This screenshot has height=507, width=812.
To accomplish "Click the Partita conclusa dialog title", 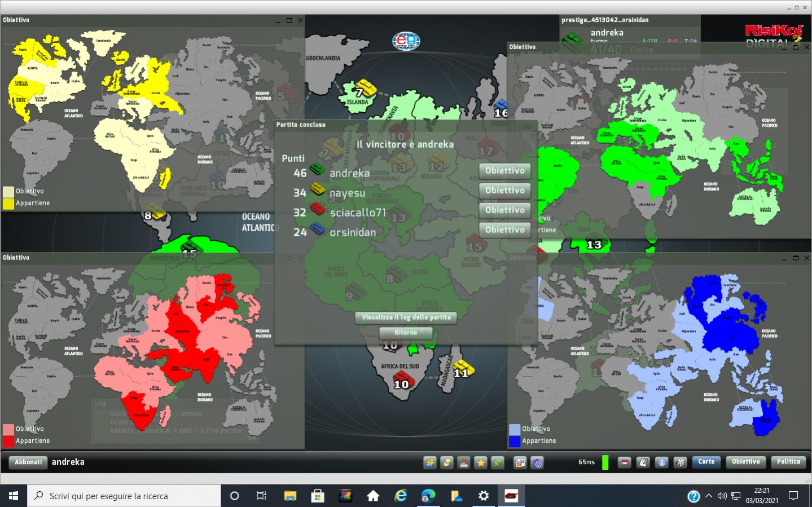I will [x=301, y=125].
